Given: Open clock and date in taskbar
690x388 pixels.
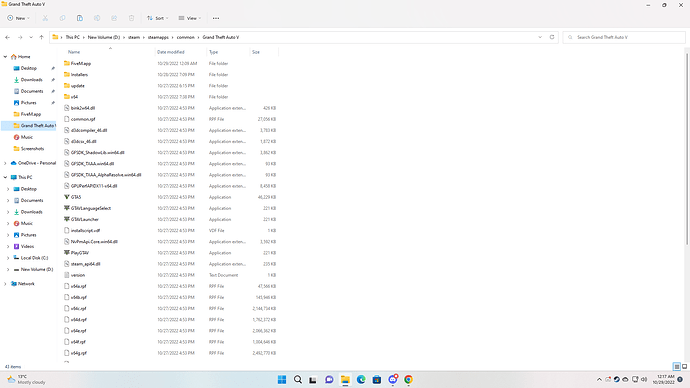Looking at the screenshot, I should (663, 379).
